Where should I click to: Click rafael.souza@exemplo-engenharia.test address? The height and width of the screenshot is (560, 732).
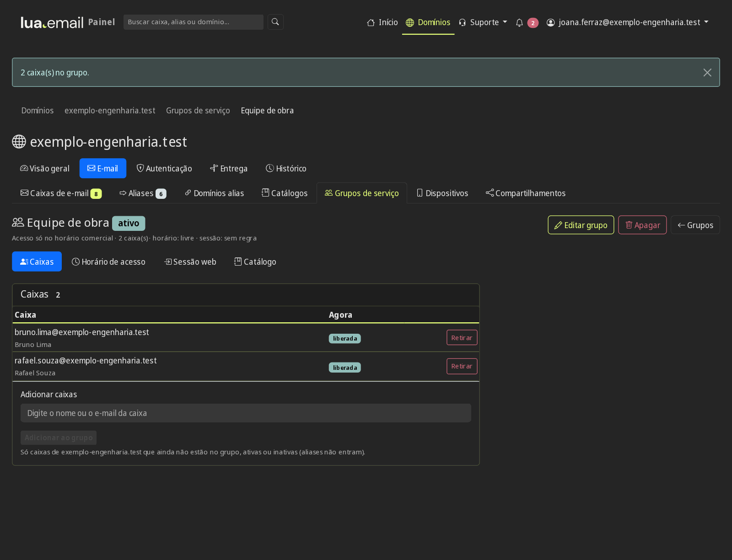[x=86, y=361]
